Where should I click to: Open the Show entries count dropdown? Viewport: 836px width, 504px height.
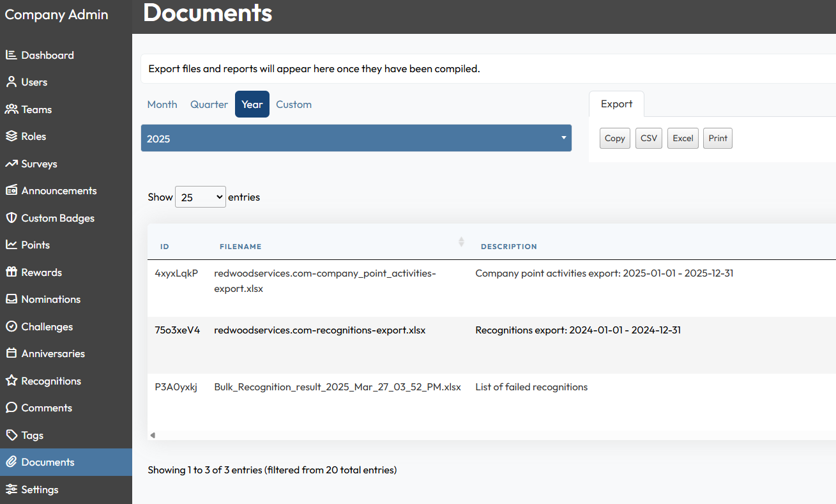tap(200, 197)
